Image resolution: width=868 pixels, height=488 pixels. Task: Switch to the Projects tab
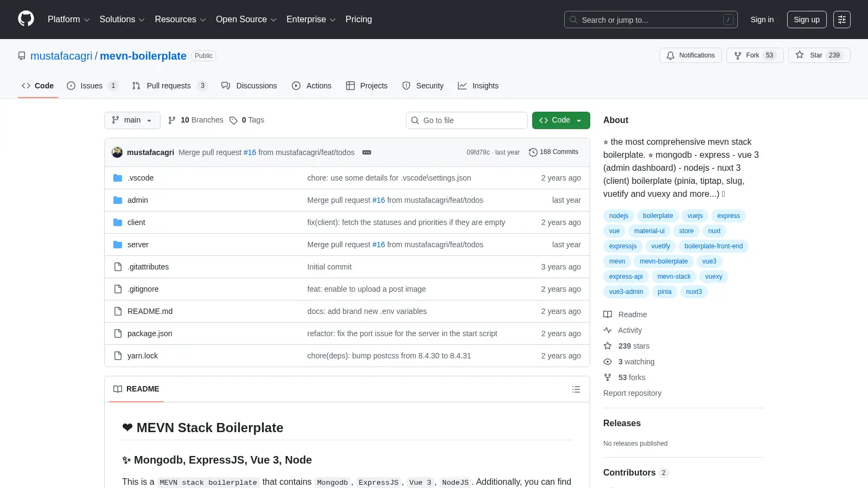367,86
